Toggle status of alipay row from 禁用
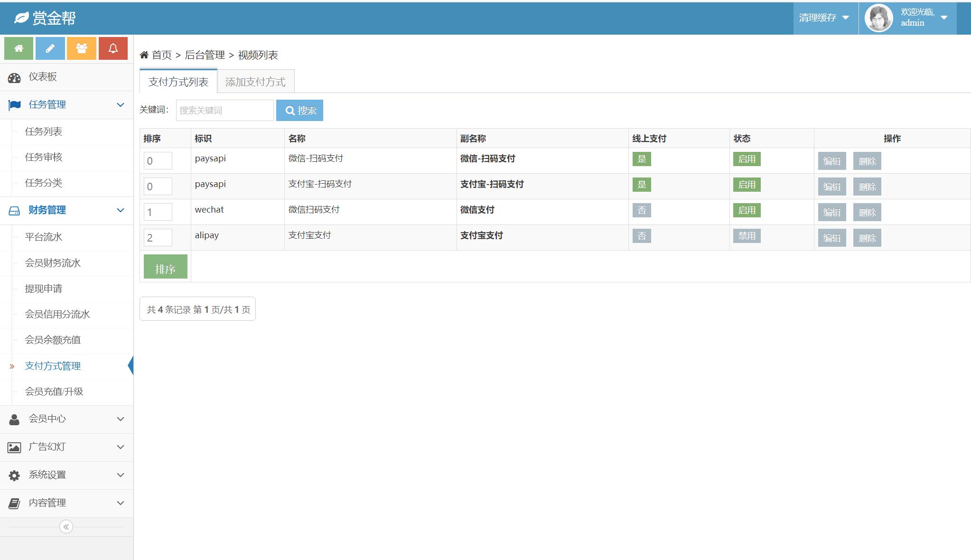The height and width of the screenshot is (560, 971). 747,236
